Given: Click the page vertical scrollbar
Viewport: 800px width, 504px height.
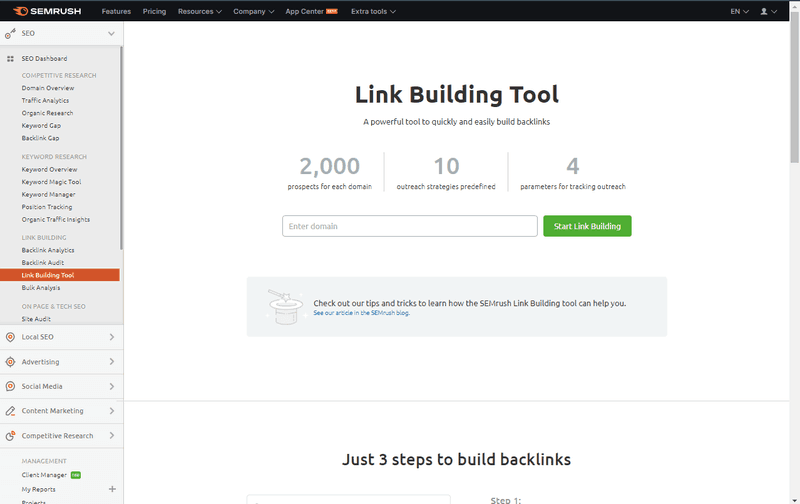Looking at the screenshot, I should pos(794,87).
